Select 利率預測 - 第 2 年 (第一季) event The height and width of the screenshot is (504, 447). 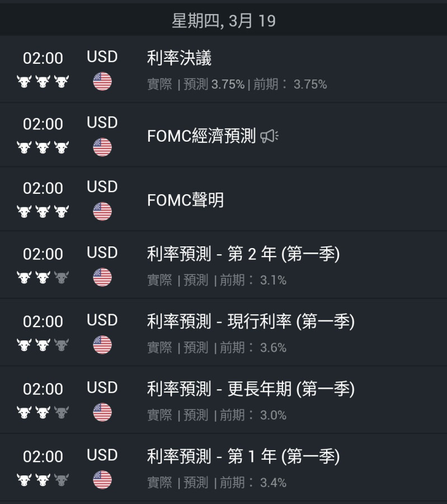(x=243, y=254)
